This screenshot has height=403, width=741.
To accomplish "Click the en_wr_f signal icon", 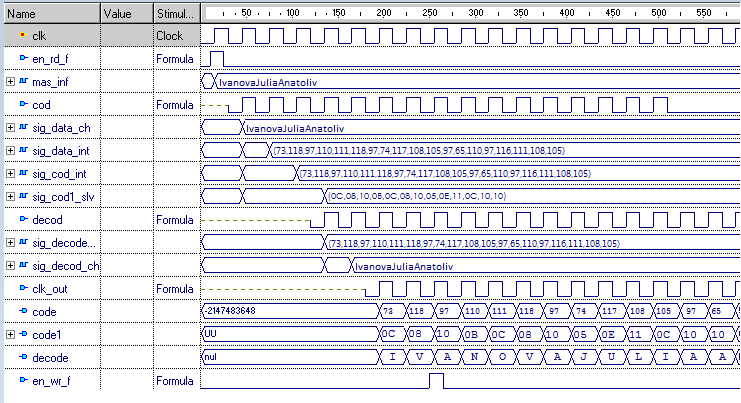I will pos(24,380).
